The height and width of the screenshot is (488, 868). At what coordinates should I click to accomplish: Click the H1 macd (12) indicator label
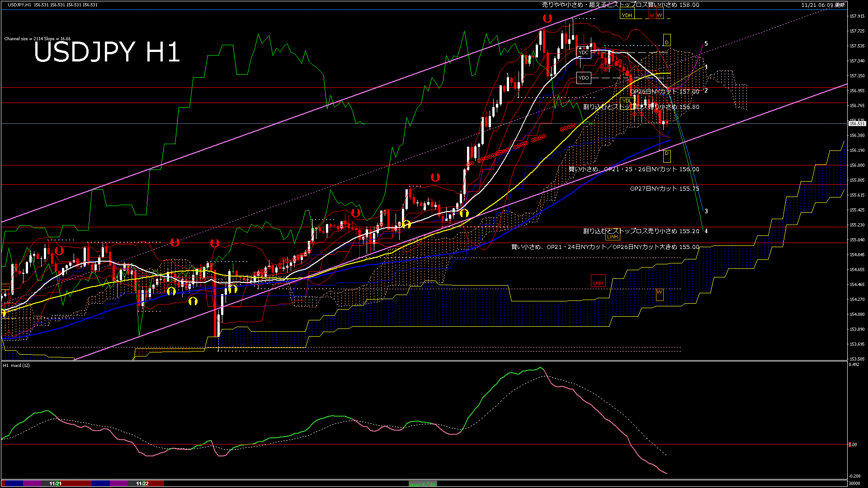pos(16,365)
